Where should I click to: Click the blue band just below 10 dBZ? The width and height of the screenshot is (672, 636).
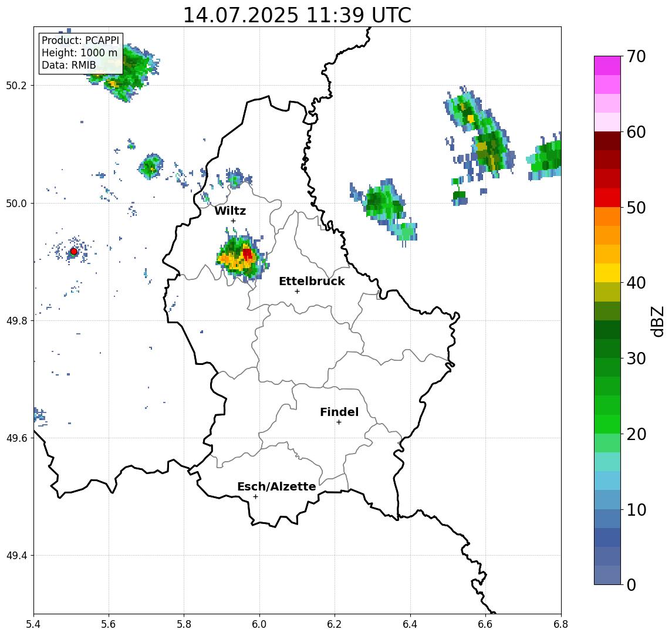tap(607, 518)
